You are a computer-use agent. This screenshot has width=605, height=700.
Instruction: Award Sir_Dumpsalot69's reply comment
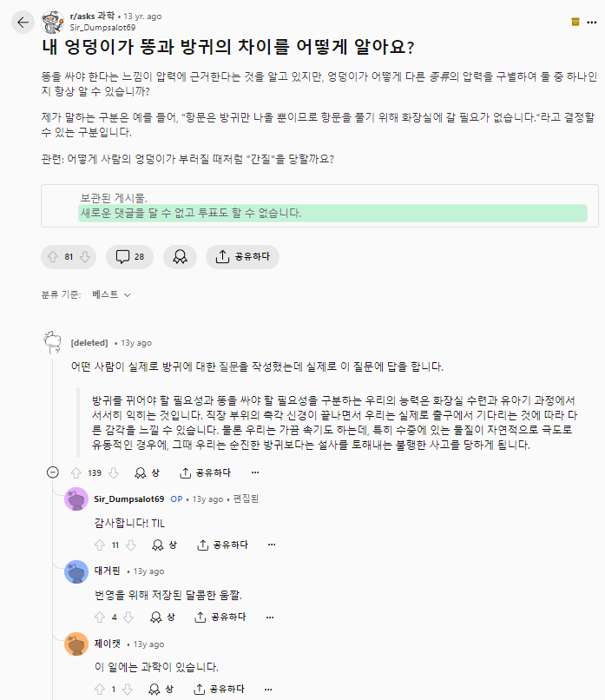click(163, 545)
